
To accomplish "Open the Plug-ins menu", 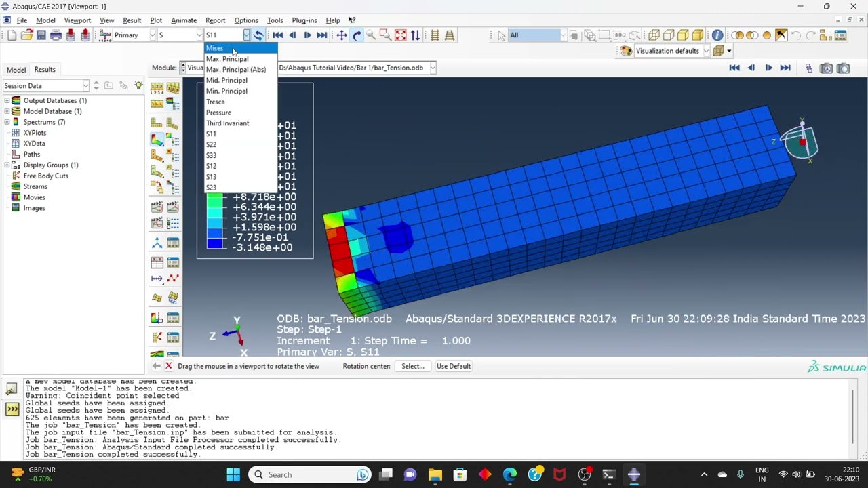I will pyautogui.click(x=304, y=20).
